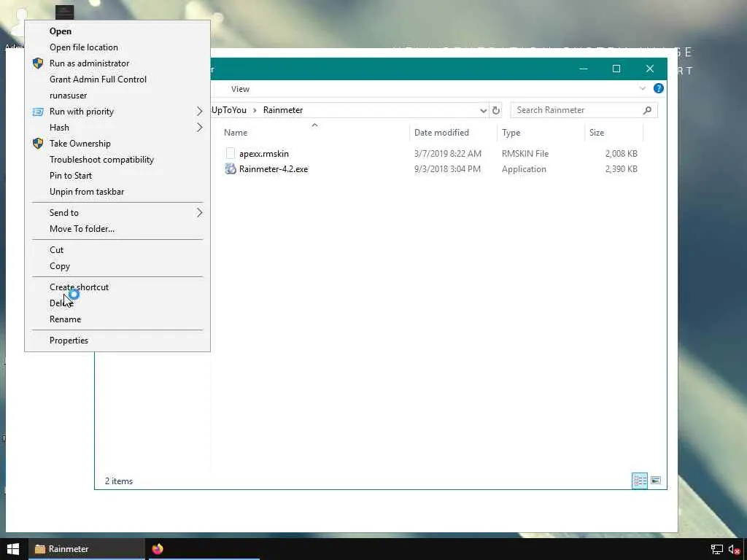Click the muted volume tray icon
The width and height of the screenshot is (747, 560).
point(734,550)
